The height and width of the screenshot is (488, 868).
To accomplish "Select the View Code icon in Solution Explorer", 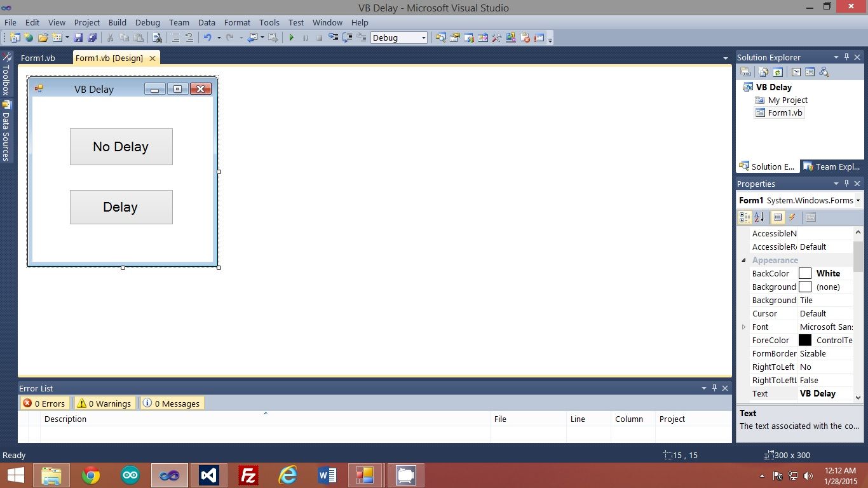I will coord(796,72).
